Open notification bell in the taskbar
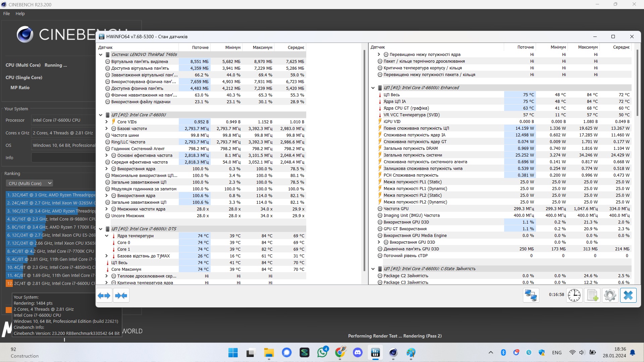644x362 pixels. click(x=633, y=353)
